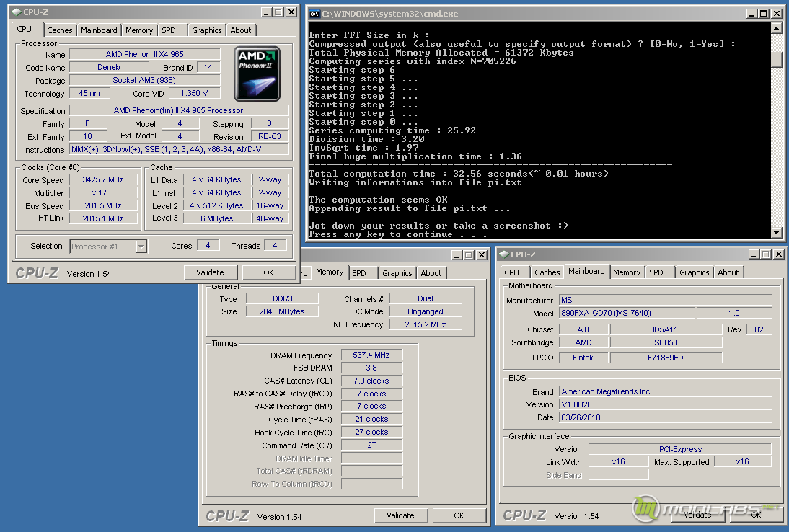Image resolution: width=789 pixels, height=532 pixels.
Task: Click the Code Name field Deneb
Action: 109,67
